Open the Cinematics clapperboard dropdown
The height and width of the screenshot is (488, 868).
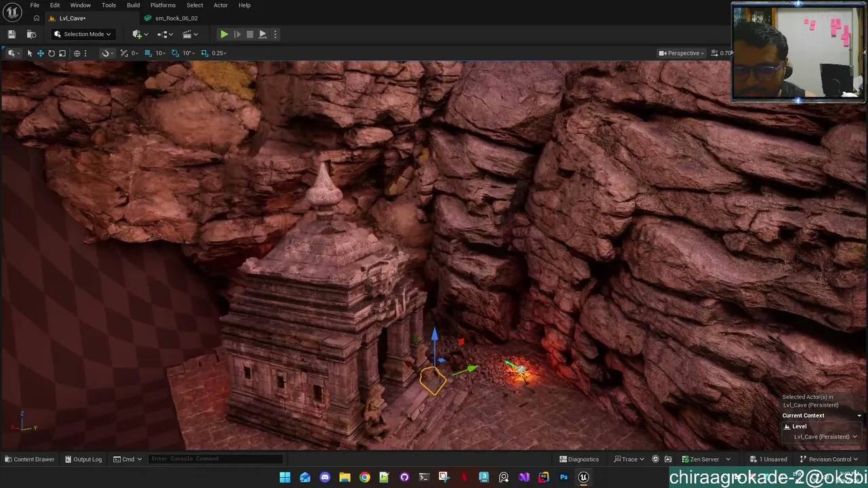(x=189, y=34)
